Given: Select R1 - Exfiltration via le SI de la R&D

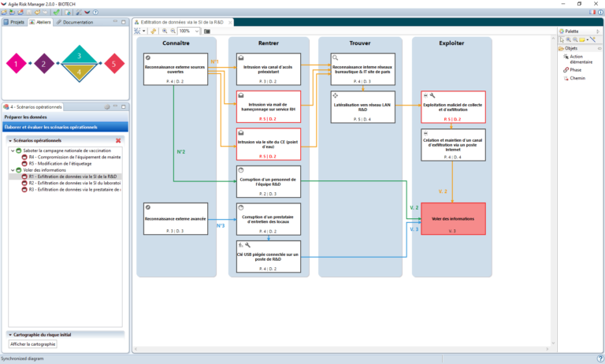Looking at the screenshot, I should (69, 176).
